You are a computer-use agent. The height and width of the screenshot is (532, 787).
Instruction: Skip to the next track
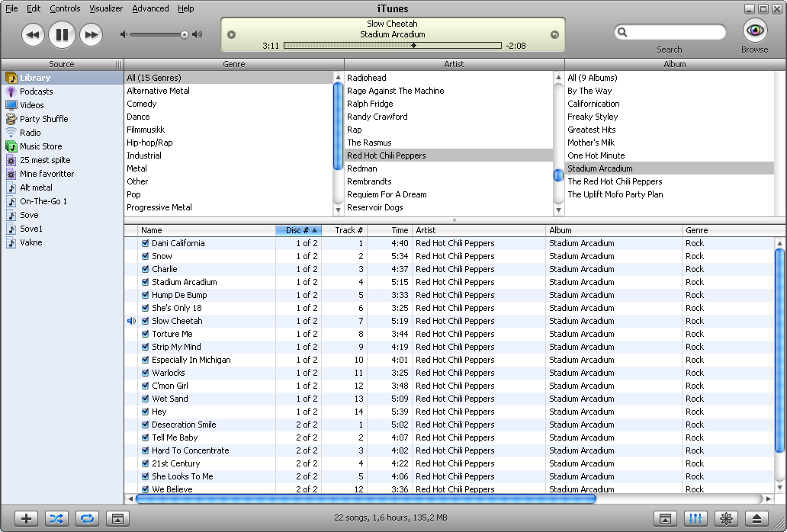(x=91, y=34)
